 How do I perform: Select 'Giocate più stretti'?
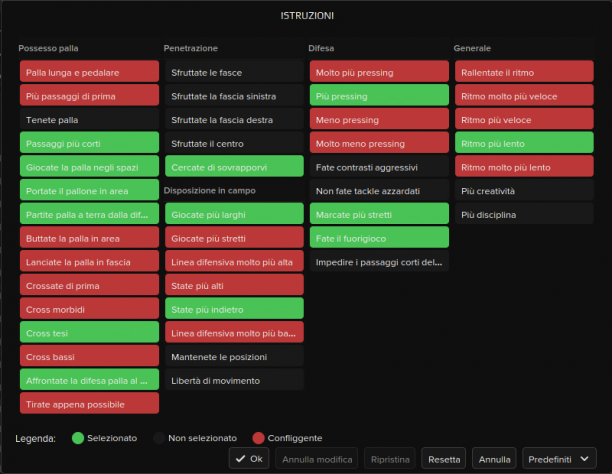234,237
